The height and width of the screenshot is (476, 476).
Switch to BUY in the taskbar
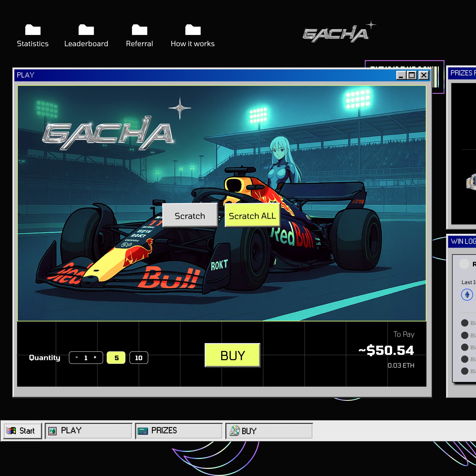click(x=269, y=431)
